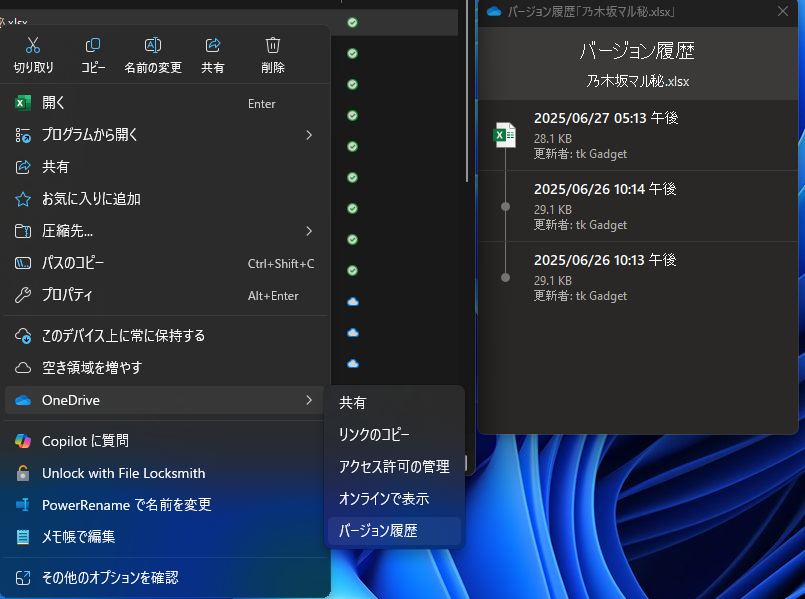Open その他のオプションを確認

click(165, 578)
